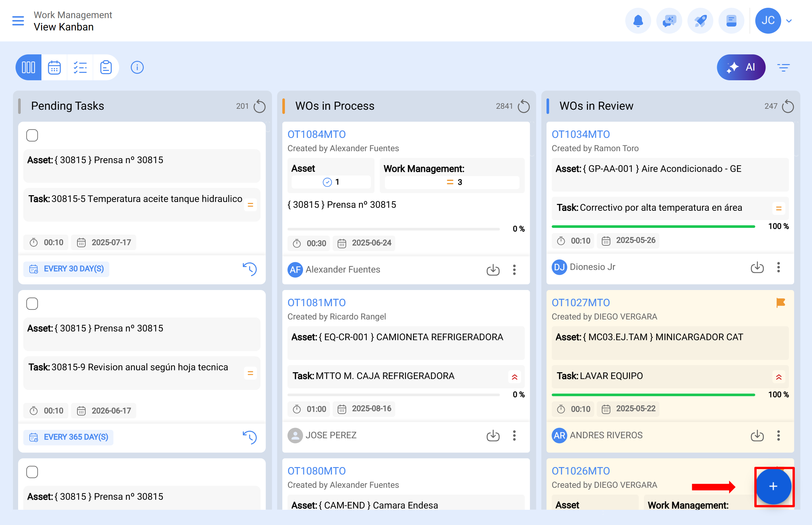Select checkbox on task 30815-9 Revision anual
Viewport: 812px width, 525px height.
32,303
